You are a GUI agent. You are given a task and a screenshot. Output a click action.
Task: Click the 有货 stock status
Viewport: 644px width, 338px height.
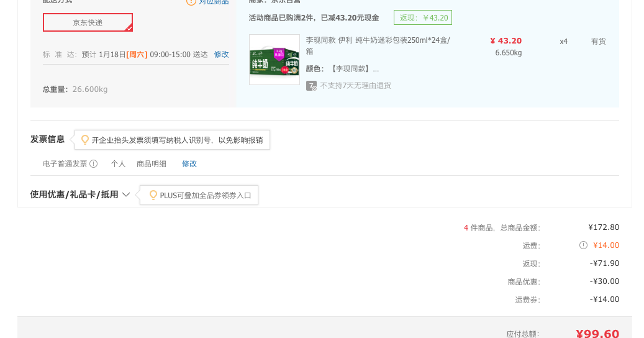pos(599,42)
